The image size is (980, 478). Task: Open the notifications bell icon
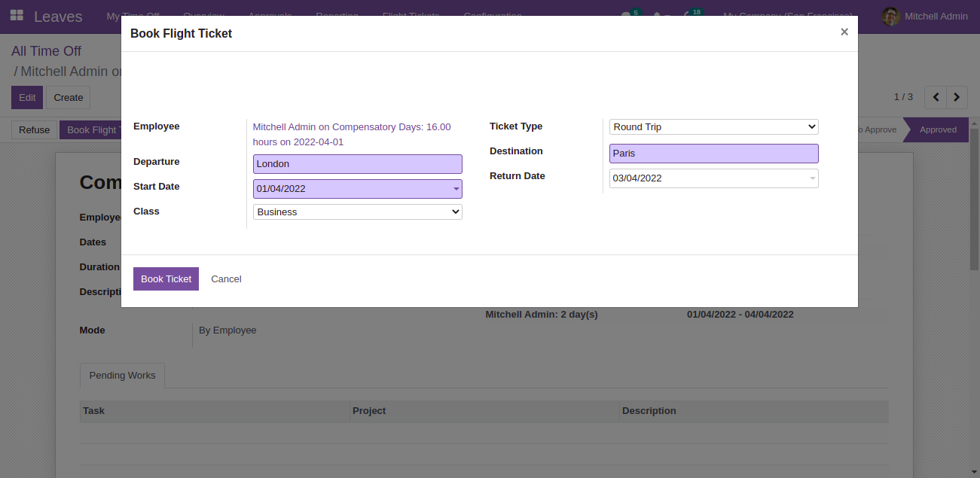click(658, 15)
